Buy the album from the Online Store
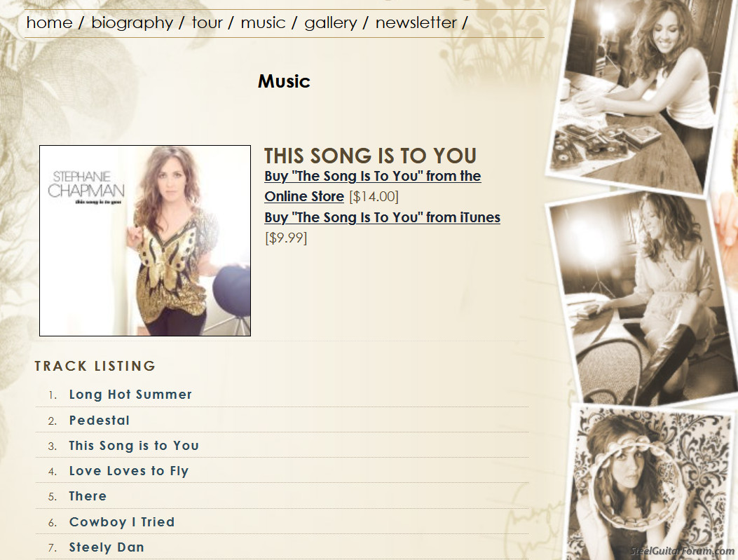The width and height of the screenshot is (738, 560). point(372,186)
